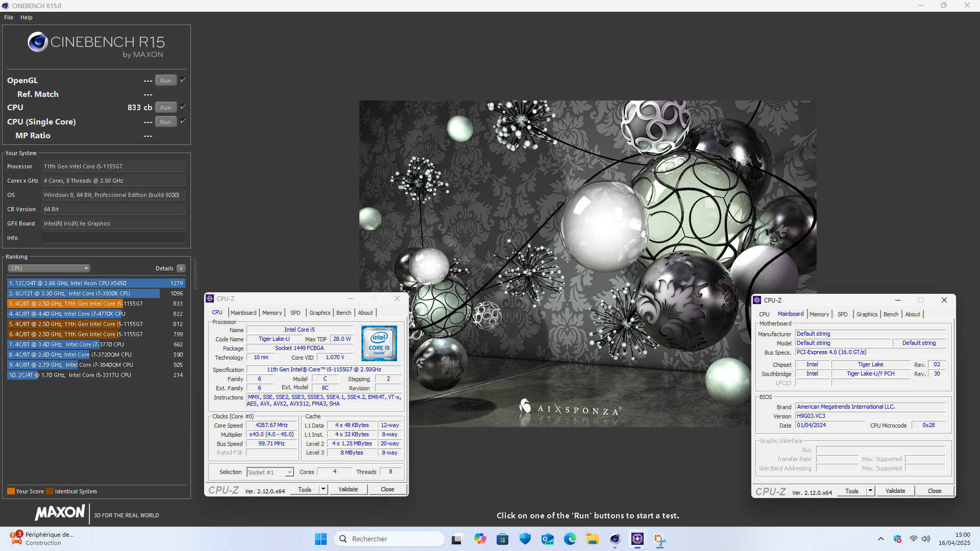Open Tools dropdown arrow in left CPU-Z
Viewport: 980px width, 551px height.
click(x=323, y=490)
